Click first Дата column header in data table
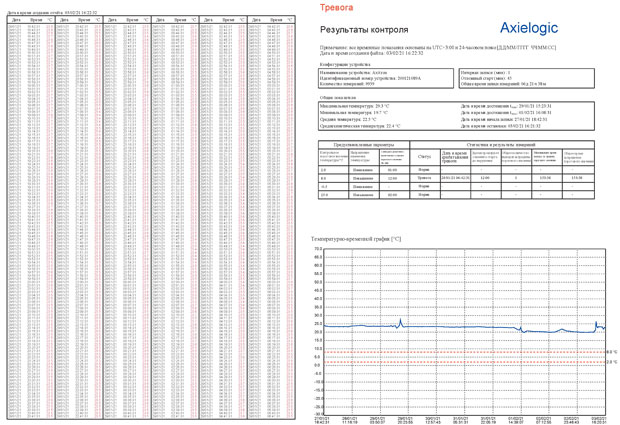This screenshot has height=425, width=620. tap(16, 19)
